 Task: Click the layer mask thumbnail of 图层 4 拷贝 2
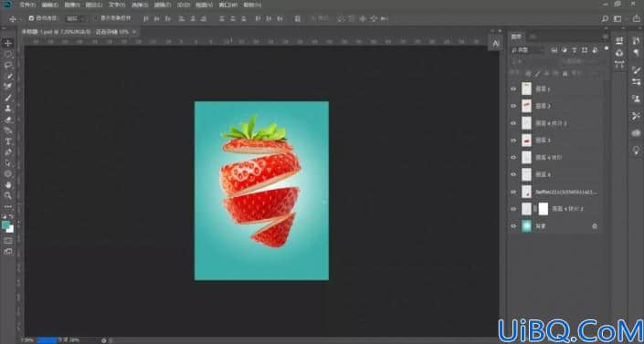pos(544,209)
